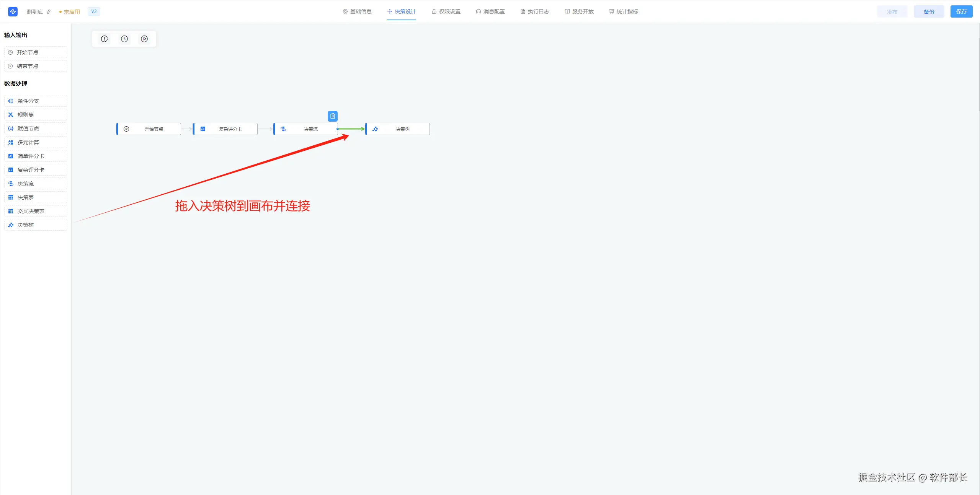This screenshot has height=495, width=980.
Task: Select the 交叉决策表 item in the sidebar
Action: click(x=36, y=211)
